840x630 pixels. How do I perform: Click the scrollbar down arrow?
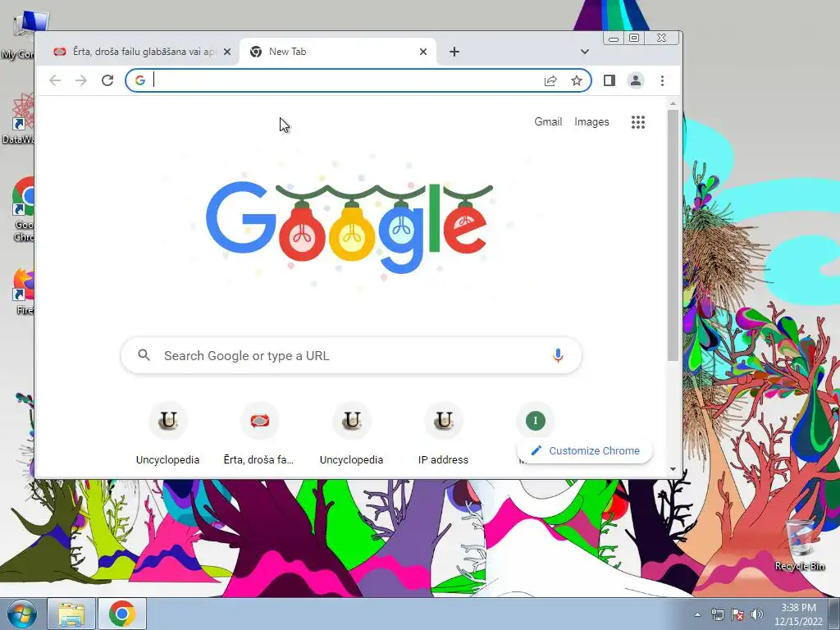(673, 469)
